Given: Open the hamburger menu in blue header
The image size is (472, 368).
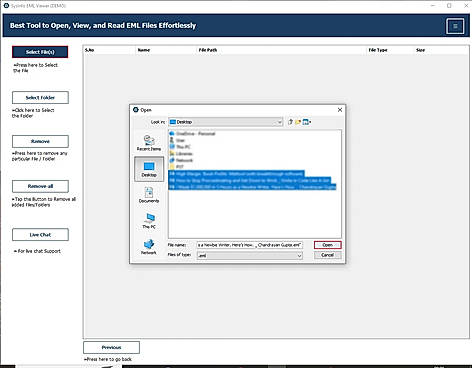Looking at the screenshot, I should point(455,26).
